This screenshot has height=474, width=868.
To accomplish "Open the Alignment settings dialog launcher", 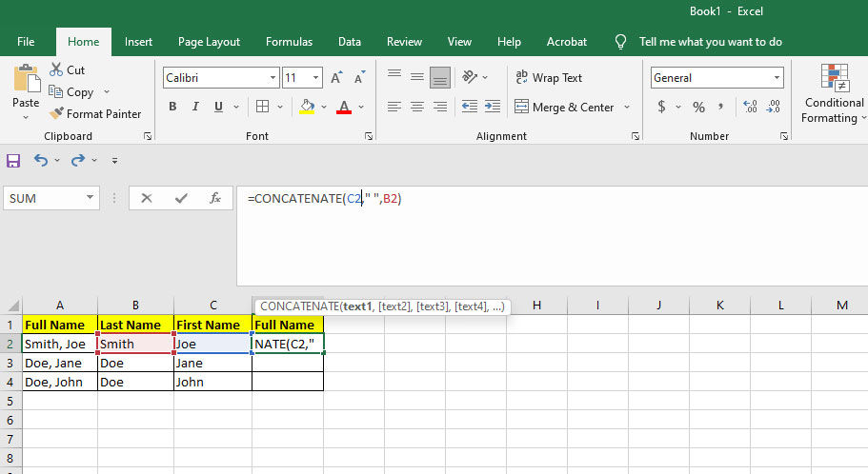I will [636, 136].
